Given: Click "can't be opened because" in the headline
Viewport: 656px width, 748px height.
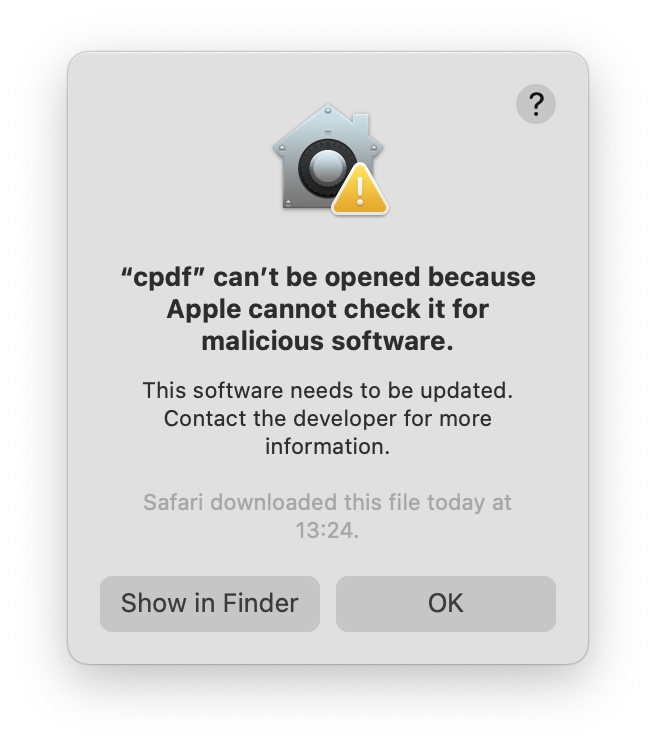Looking at the screenshot, I should 375,278.
